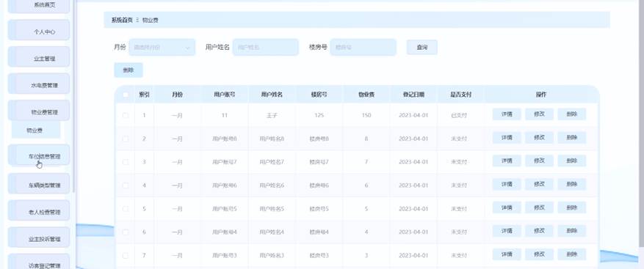
Task: Click the 王子 name cell
Action: click(x=272, y=116)
